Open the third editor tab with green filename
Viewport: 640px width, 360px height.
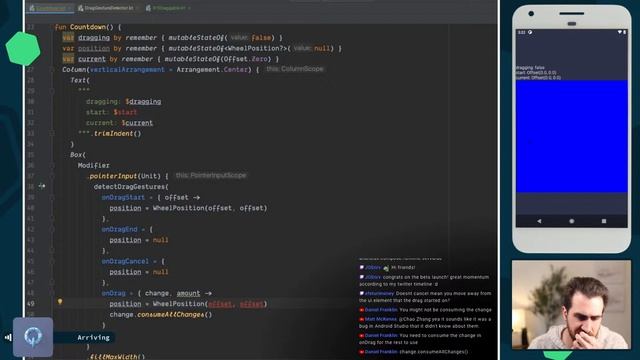[168, 8]
